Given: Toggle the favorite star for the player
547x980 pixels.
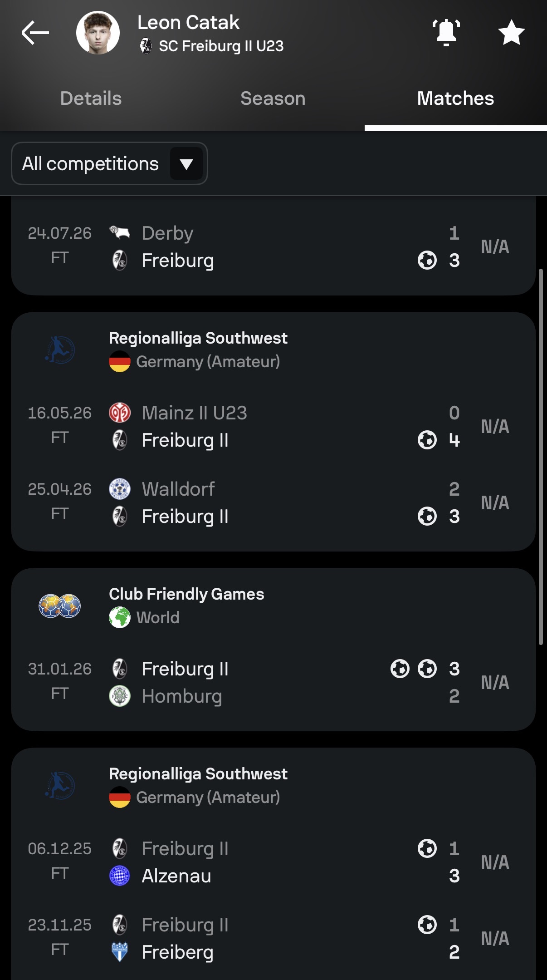Looking at the screenshot, I should click(x=511, y=33).
